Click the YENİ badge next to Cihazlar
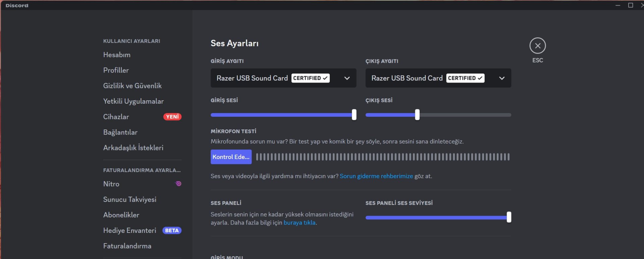Viewport: 644px width, 259px height. (x=172, y=117)
